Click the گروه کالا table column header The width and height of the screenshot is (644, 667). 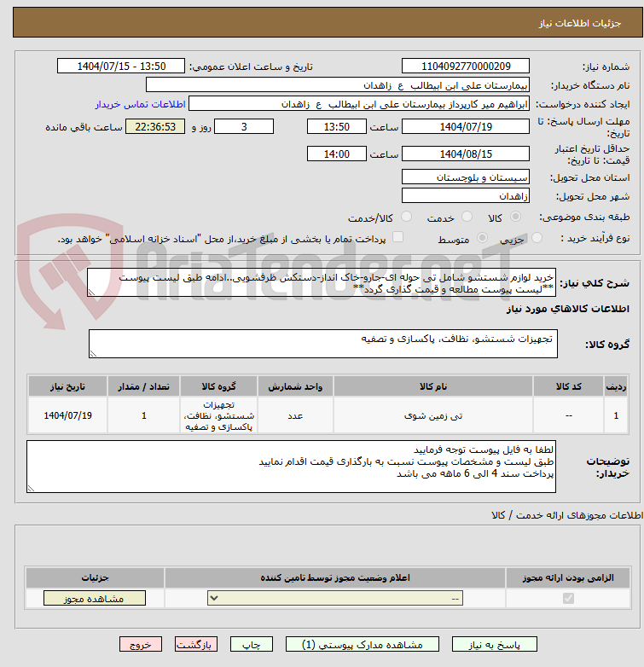(218, 386)
